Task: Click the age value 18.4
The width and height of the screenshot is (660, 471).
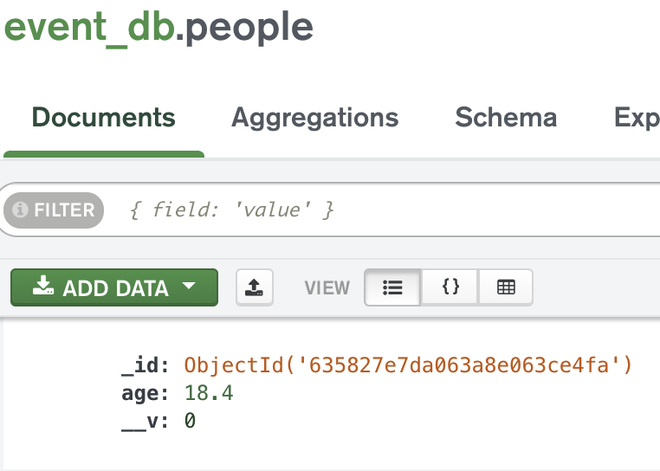Action: point(209,394)
